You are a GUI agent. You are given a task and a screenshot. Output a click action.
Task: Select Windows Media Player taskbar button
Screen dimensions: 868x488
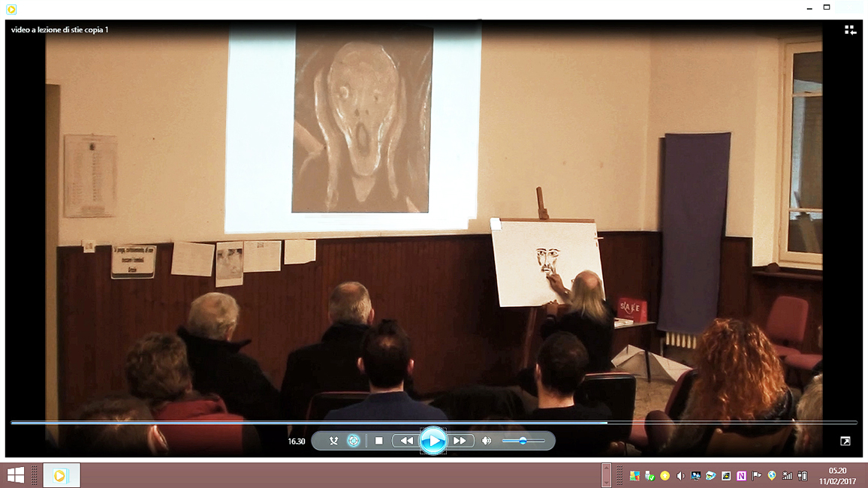coord(62,475)
